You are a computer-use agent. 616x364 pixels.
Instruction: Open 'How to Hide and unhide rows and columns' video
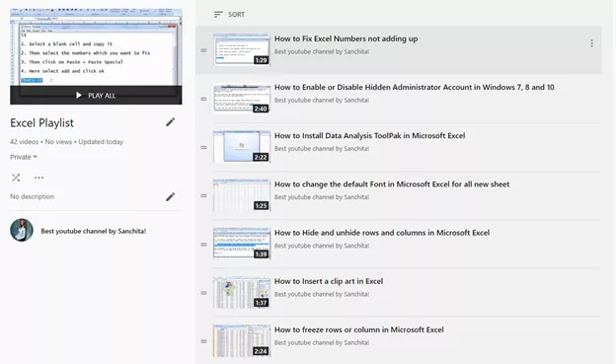[382, 233]
